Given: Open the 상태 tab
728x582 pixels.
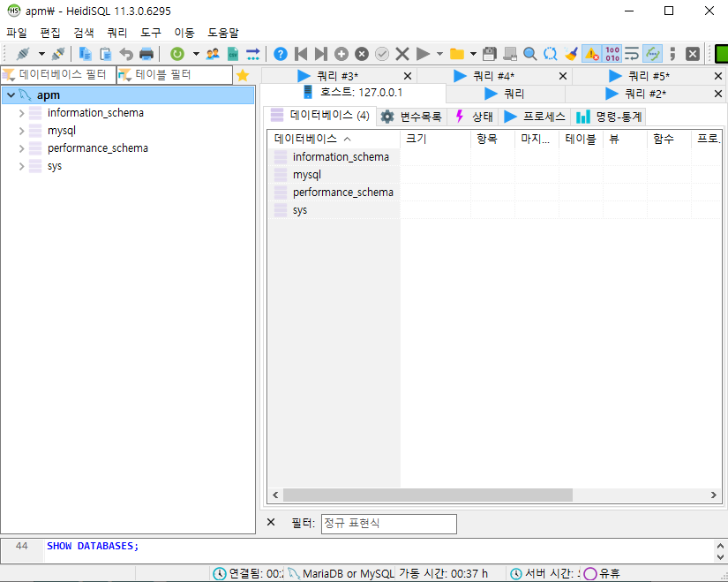Looking at the screenshot, I should click(474, 117).
